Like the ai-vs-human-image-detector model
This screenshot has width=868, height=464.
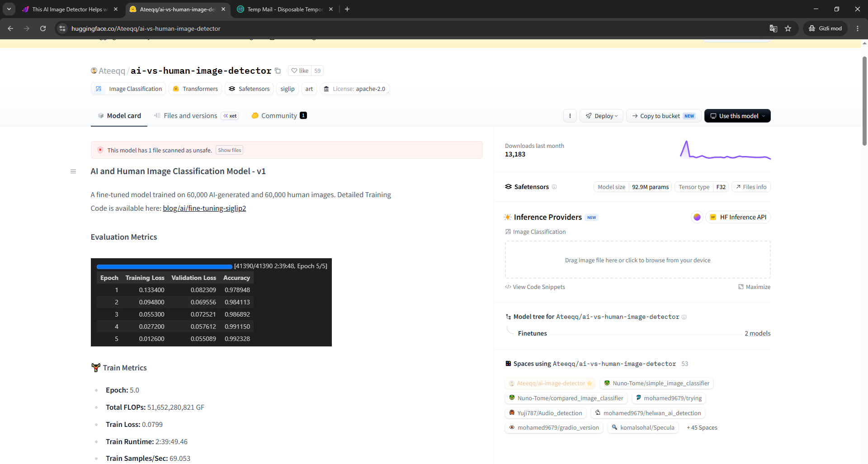point(300,71)
